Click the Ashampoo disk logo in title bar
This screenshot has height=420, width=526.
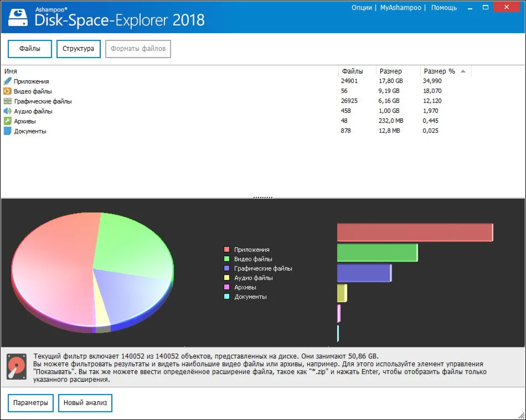click(17, 18)
